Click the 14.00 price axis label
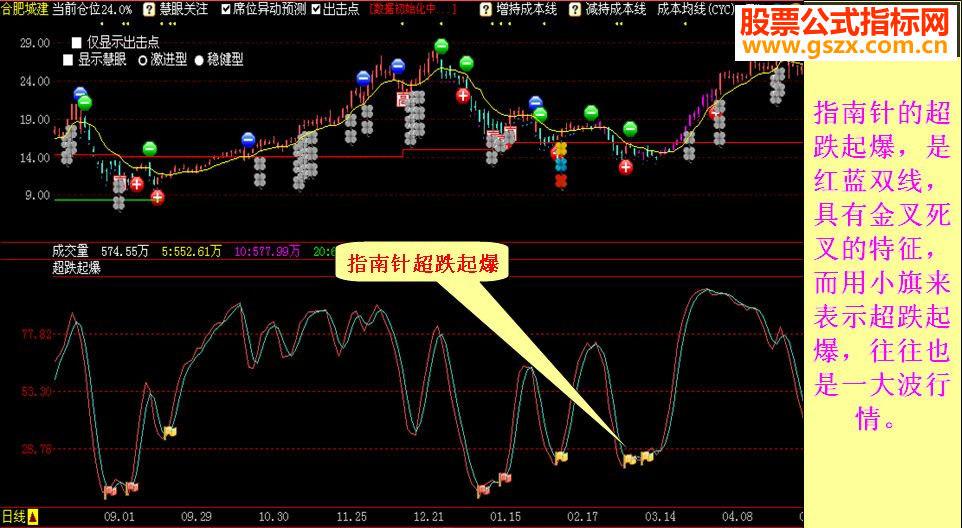962x528 pixels. tap(34, 158)
